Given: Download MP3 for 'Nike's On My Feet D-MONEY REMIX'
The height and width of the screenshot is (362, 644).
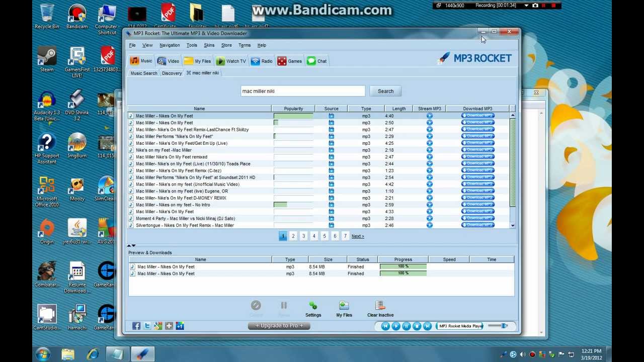Looking at the screenshot, I should 477,198.
